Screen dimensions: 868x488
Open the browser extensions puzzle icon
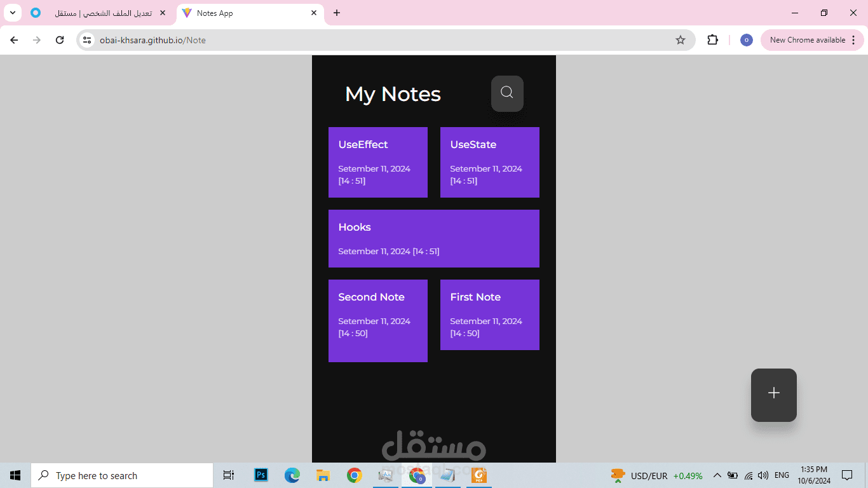pyautogui.click(x=712, y=39)
